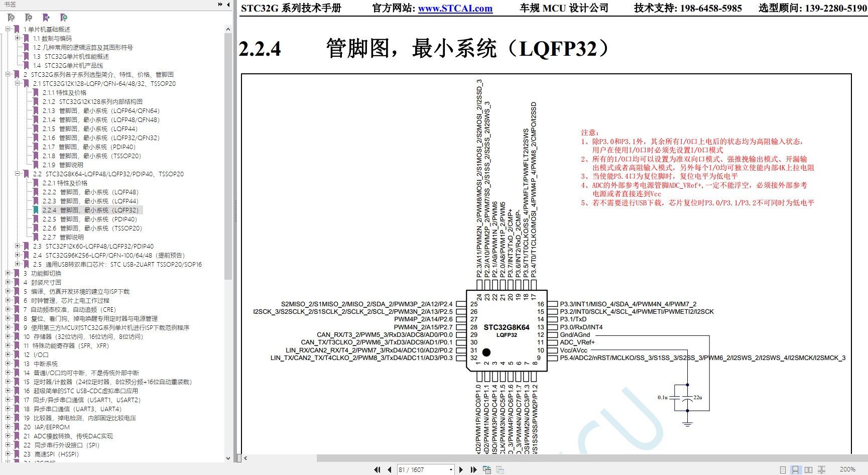The height and width of the screenshot is (475, 868).
Task: Click the horizontal scrollbar left arrow
Action: (x=245, y=458)
